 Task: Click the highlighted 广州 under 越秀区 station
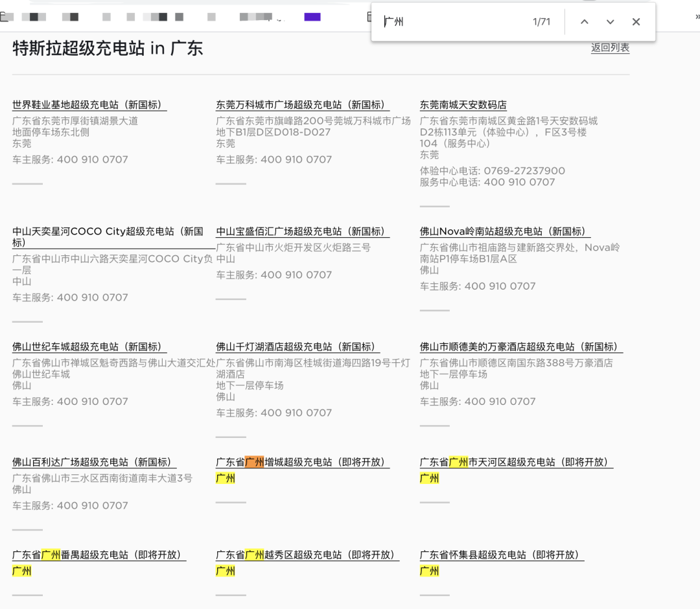pos(226,571)
